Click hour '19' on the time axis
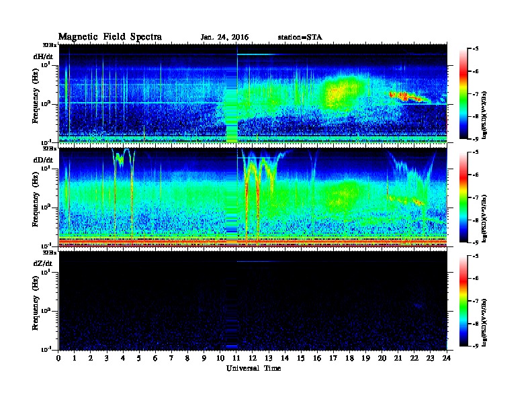The width and height of the screenshot is (532, 411). point(365,359)
